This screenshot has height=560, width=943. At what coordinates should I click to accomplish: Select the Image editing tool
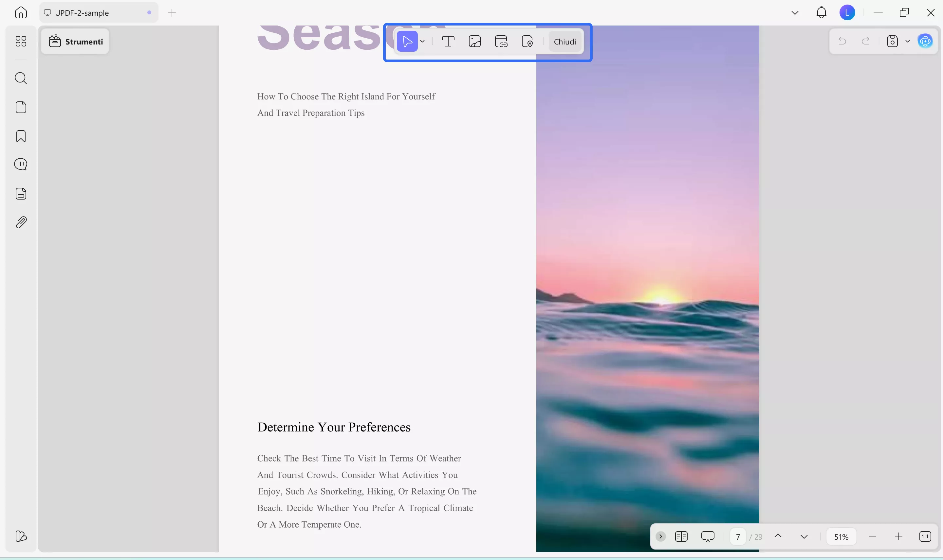point(474,41)
